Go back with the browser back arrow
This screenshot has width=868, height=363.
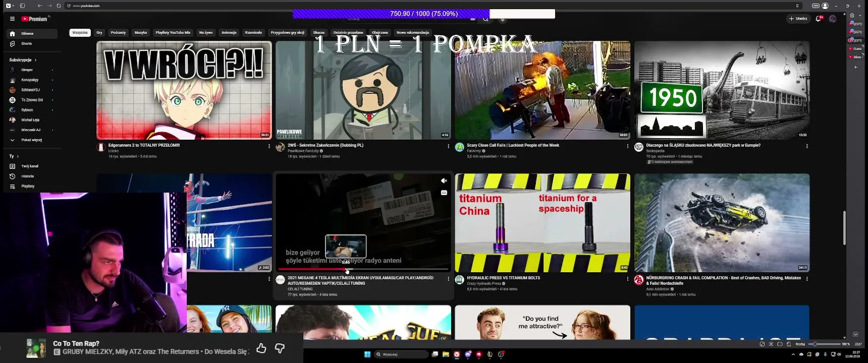pyautogui.click(x=40, y=6)
